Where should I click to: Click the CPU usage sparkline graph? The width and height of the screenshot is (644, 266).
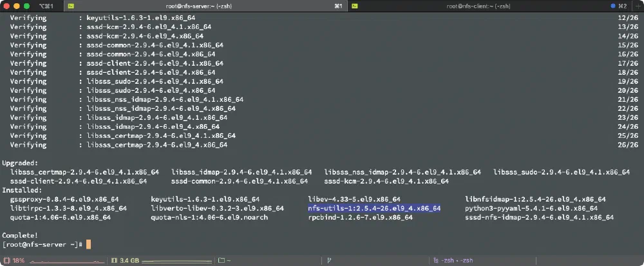point(66,261)
